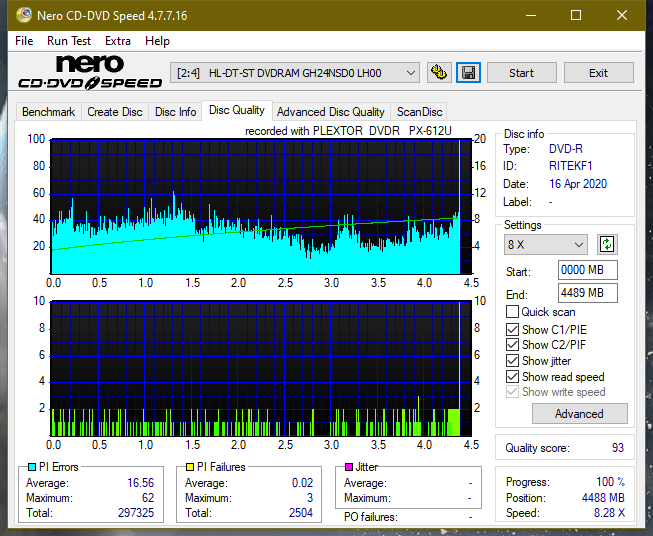The image size is (653, 536).
Task: Click the PI Errors total 297325
Action: (x=136, y=513)
